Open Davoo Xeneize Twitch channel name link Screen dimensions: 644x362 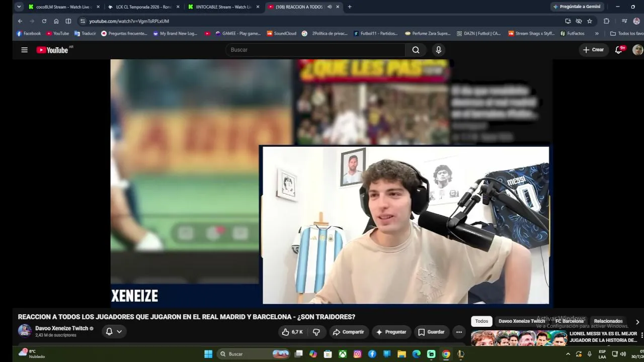coord(61,328)
